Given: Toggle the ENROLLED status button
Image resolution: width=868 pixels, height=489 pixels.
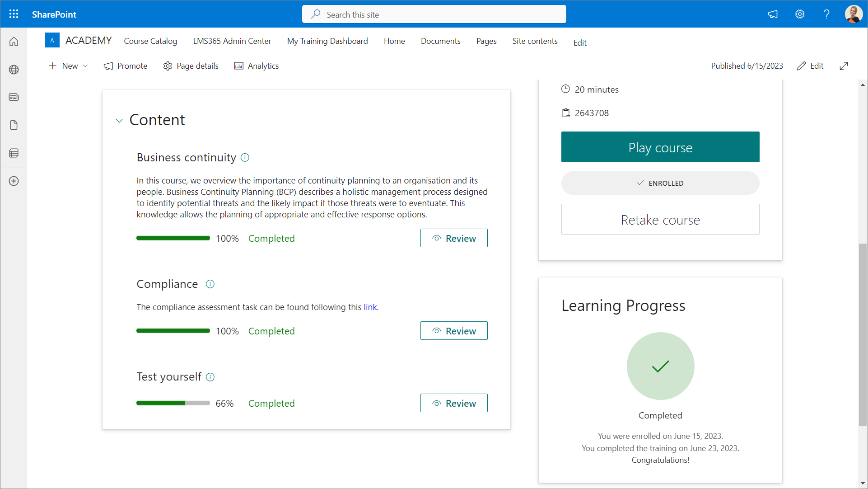Looking at the screenshot, I should tap(660, 183).
